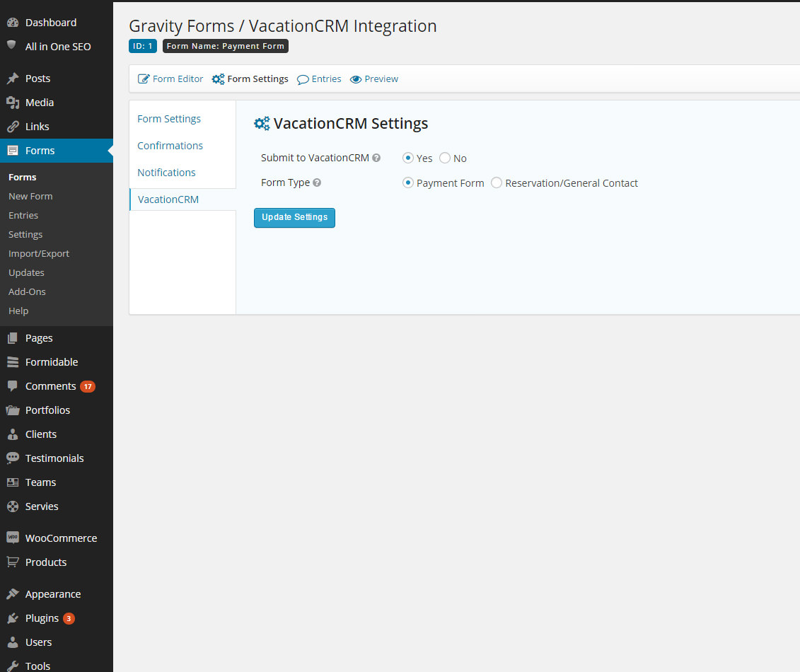
Task: Click help icon next to Form Type
Action: coord(317,183)
